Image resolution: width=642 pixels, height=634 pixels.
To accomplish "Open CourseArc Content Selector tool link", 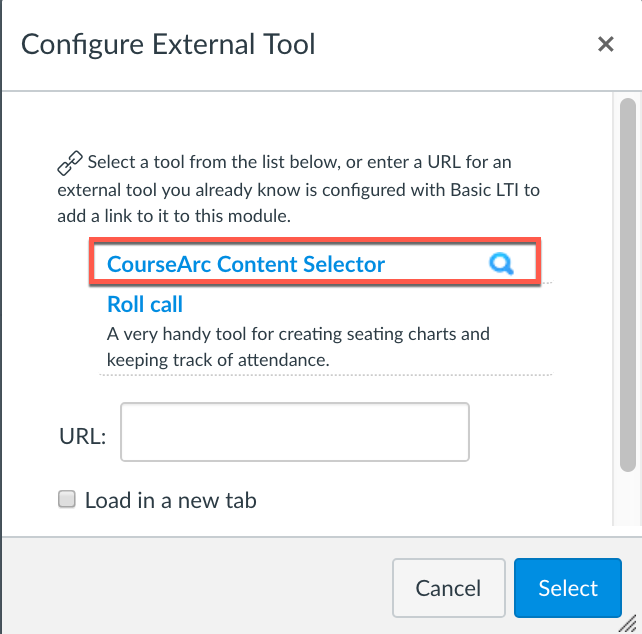I will point(246,264).
